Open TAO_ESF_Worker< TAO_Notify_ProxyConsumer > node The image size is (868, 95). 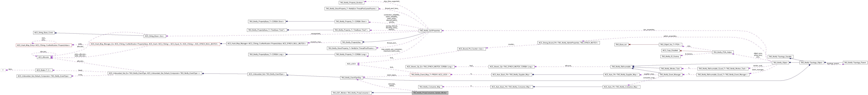351,93
